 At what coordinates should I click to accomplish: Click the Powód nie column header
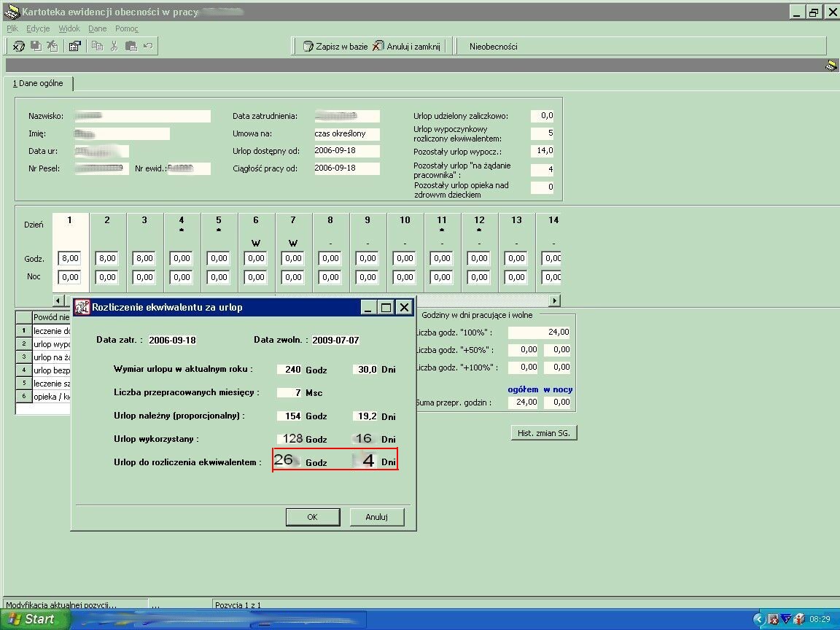pyautogui.click(x=52, y=317)
